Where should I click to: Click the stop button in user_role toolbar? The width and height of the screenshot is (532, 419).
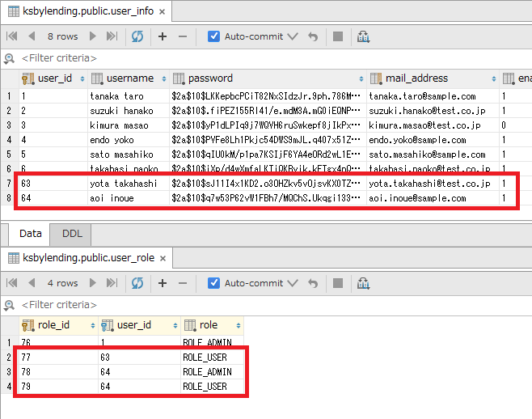[x=338, y=283]
